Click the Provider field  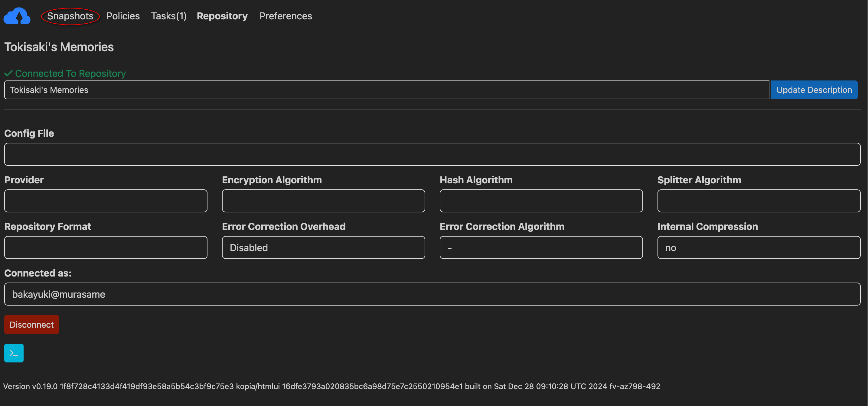[x=106, y=201]
